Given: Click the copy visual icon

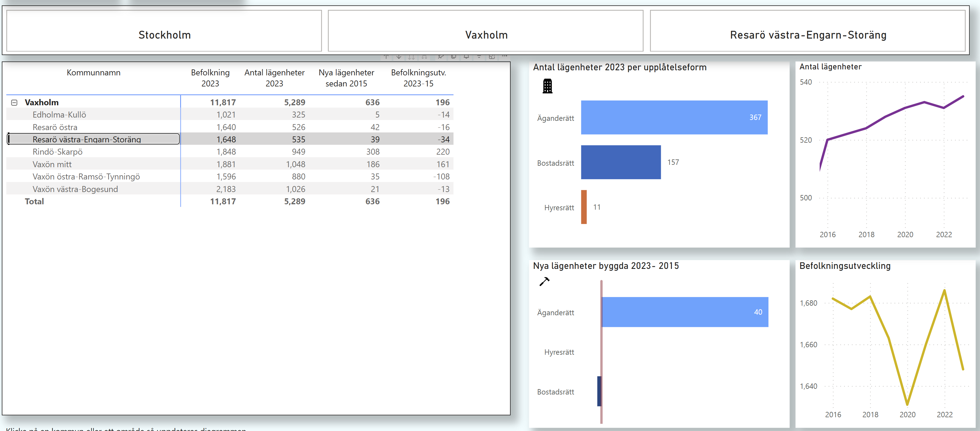Looking at the screenshot, I should [454, 57].
